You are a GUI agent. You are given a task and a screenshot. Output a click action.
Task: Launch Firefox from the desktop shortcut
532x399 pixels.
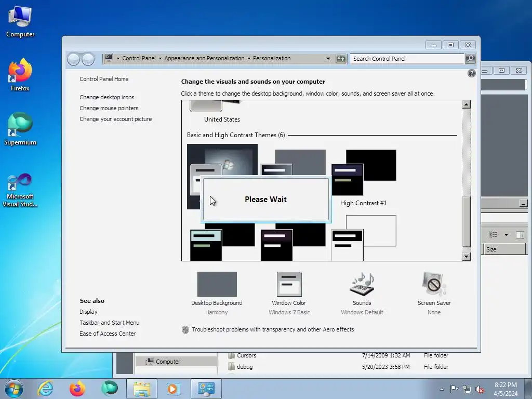coord(20,75)
